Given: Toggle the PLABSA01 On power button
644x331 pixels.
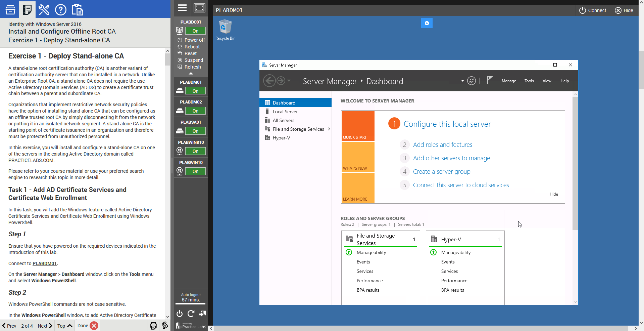Looking at the screenshot, I should coord(195,131).
